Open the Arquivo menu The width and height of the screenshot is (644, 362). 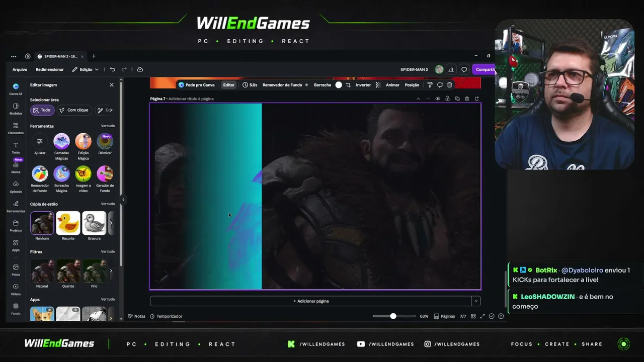(20, 69)
